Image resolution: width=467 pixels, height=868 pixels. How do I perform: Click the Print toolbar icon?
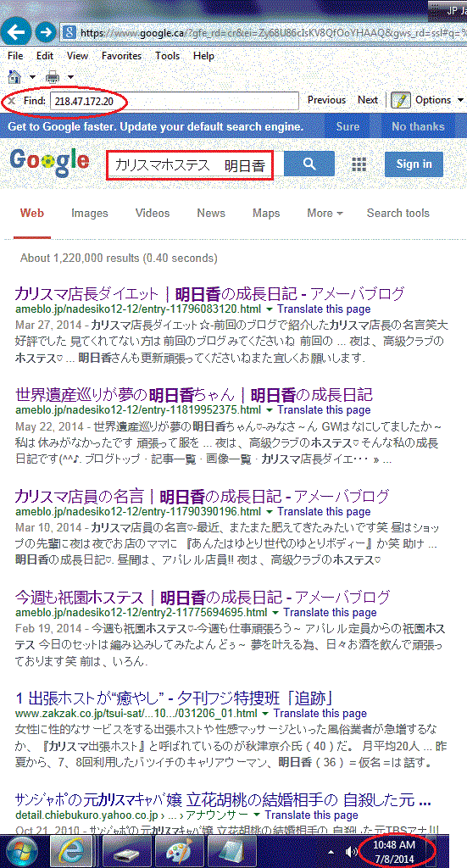click(53, 76)
